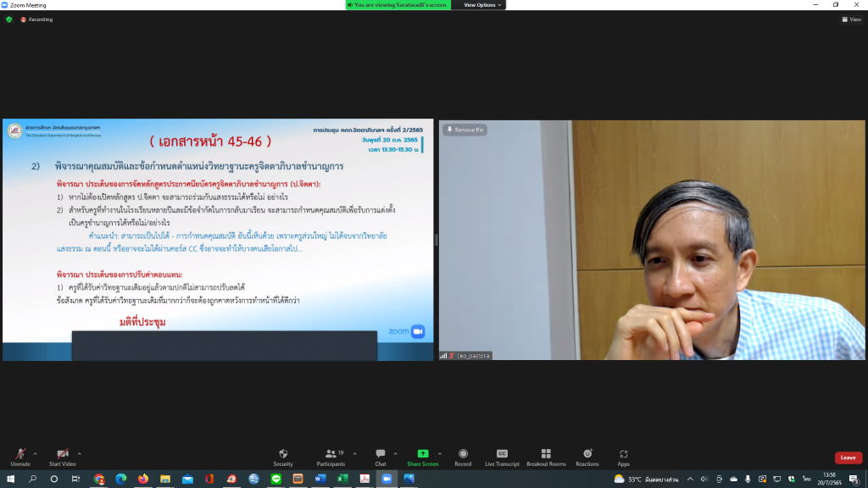868x488 pixels.
Task: Click the Recording indicator
Action: tap(36, 19)
